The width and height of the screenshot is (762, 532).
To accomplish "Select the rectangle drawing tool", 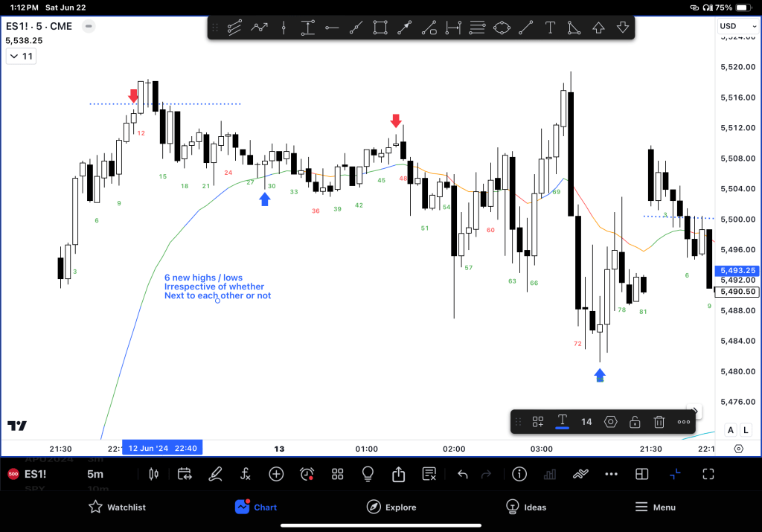I will 380,28.
